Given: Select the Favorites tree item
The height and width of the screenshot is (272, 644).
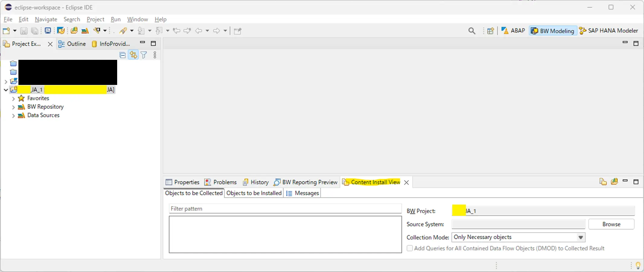Looking at the screenshot, I should (38, 98).
